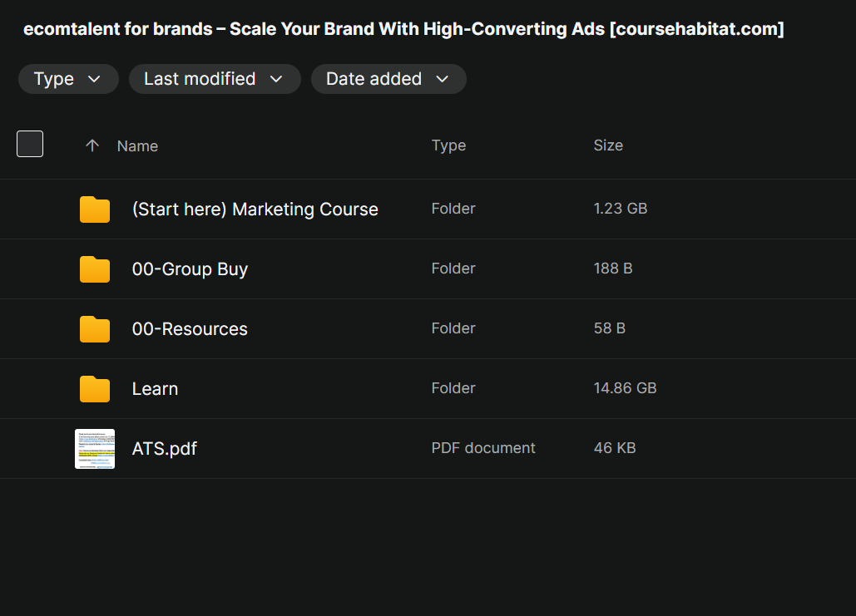The width and height of the screenshot is (856, 616).
Task: Open the 00-Group Buy folder name
Action: [x=190, y=269]
